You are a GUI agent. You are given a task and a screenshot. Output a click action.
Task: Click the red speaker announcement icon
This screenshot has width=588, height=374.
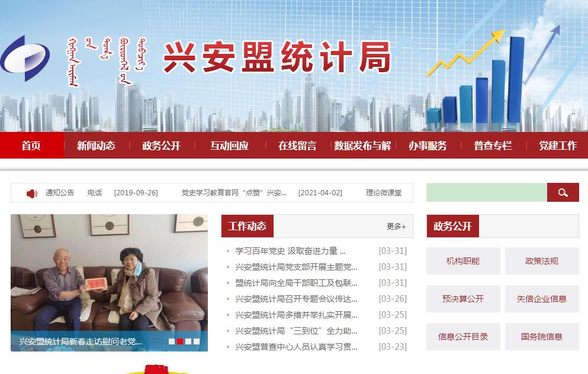tap(32, 194)
